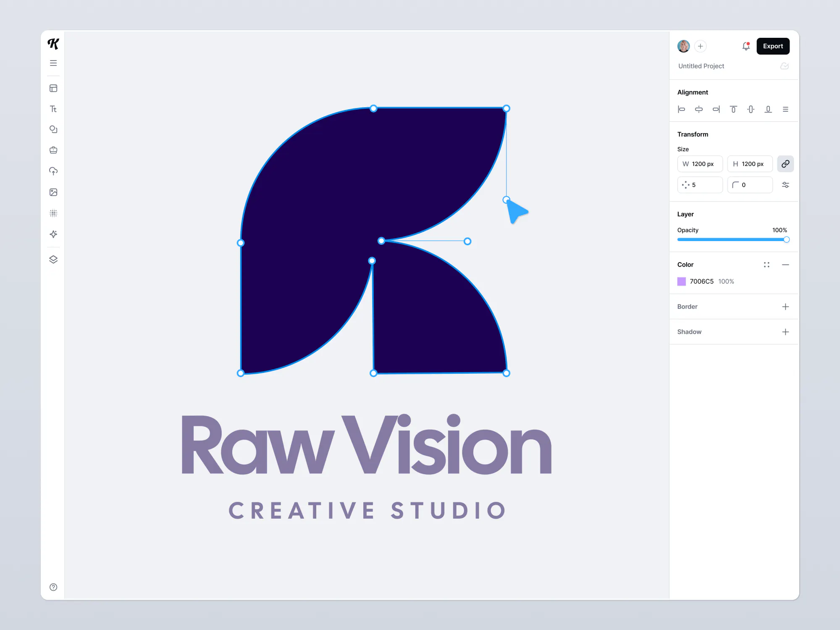Image resolution: width=840 pixels, height=630 pixels.
Task: Expand the Shadow section
Action: point(785,332)
